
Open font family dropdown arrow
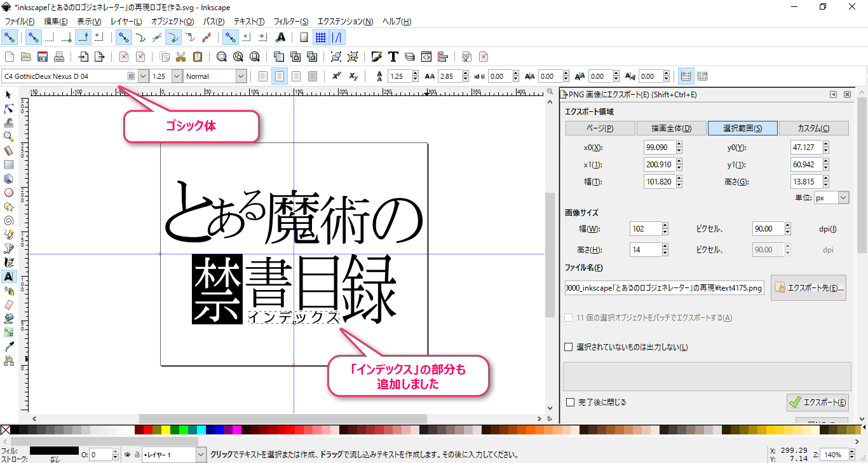point(143,76)
